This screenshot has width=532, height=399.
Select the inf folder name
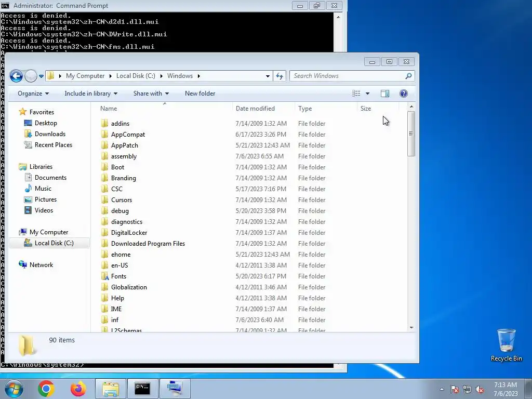[115, 320]
